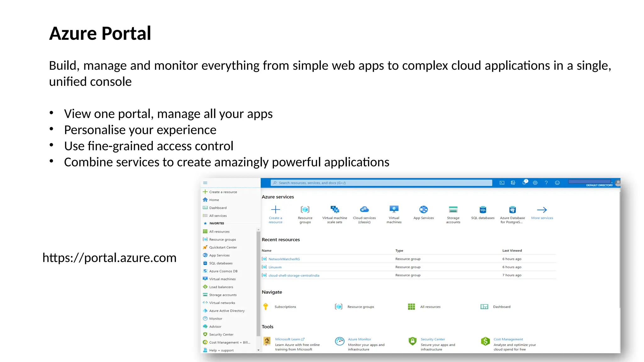Click Create a resource plus tile
The height and width of the screenshot is (362, 644).
(x=275, y=214)
